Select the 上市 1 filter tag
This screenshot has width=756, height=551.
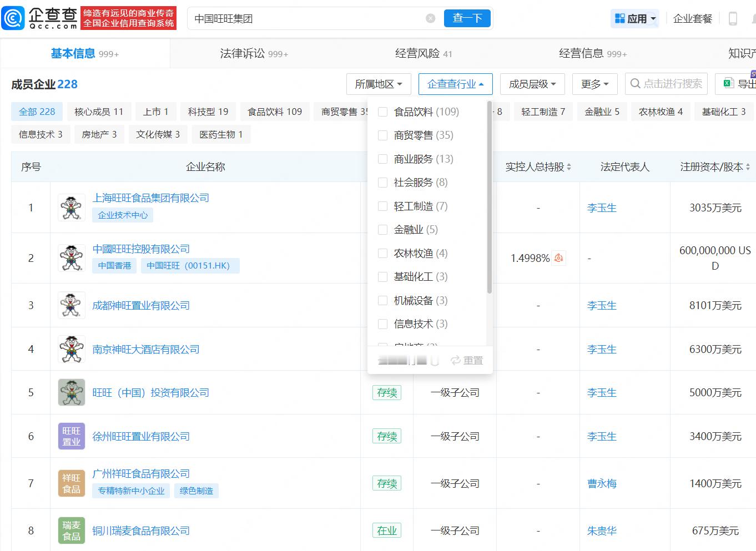155,112
